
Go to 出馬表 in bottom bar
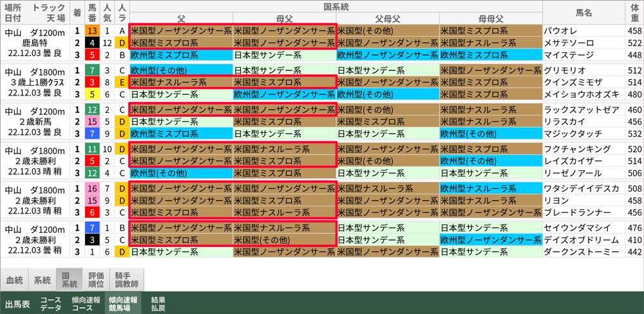tap(17, 304)
